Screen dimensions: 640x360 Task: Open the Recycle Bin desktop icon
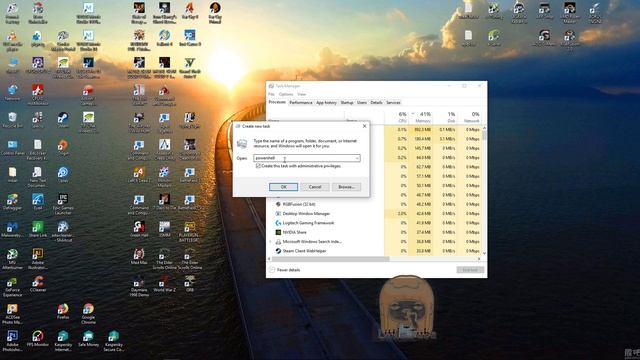pos(12,120)
